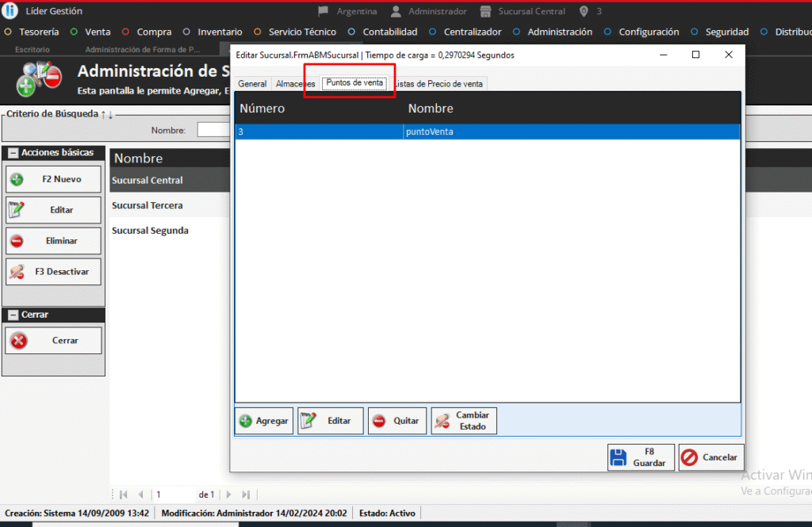Switch to the Almacenes tab
Image resolution: width=812 pixels, height=527 pixels.
click(295, 84)
